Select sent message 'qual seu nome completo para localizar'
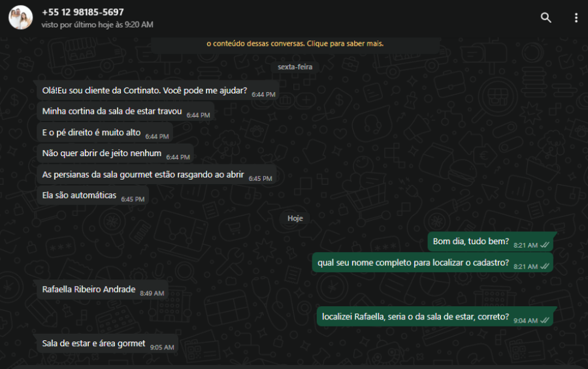 tap(433, 263)
